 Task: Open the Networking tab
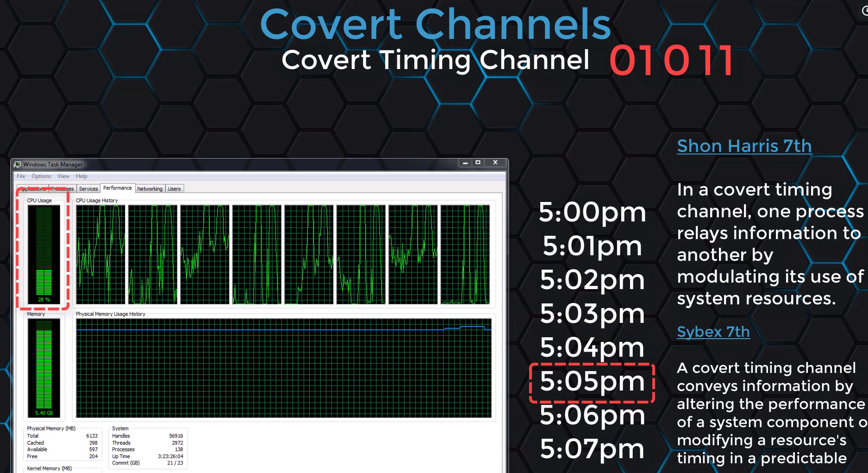[150, 189]
